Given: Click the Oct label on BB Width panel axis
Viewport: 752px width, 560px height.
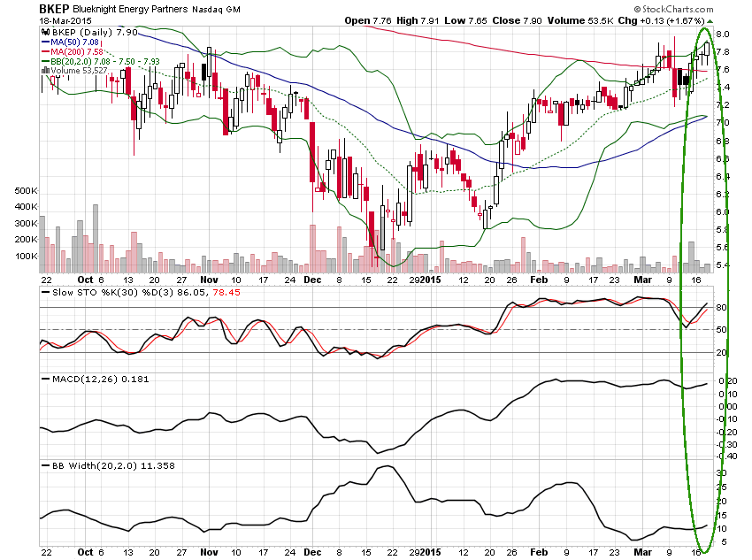Looking at the screenshot, I should [x=85, y=552].
